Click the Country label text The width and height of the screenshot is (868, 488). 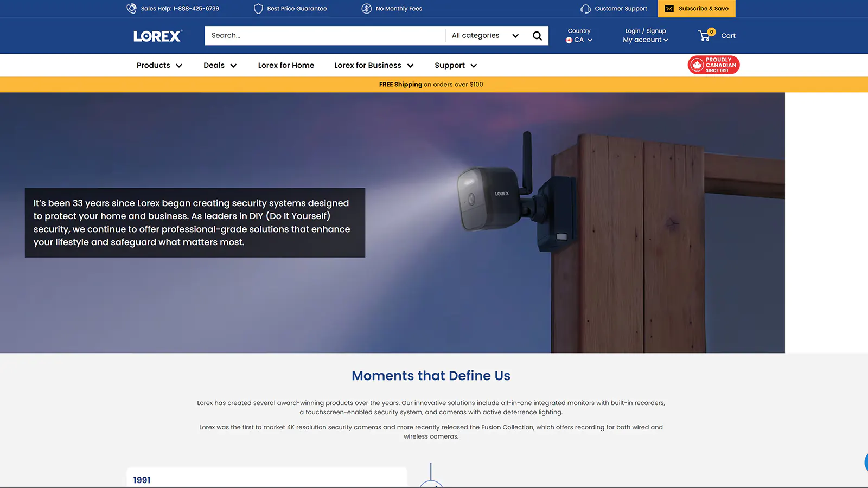click(579, 31)
